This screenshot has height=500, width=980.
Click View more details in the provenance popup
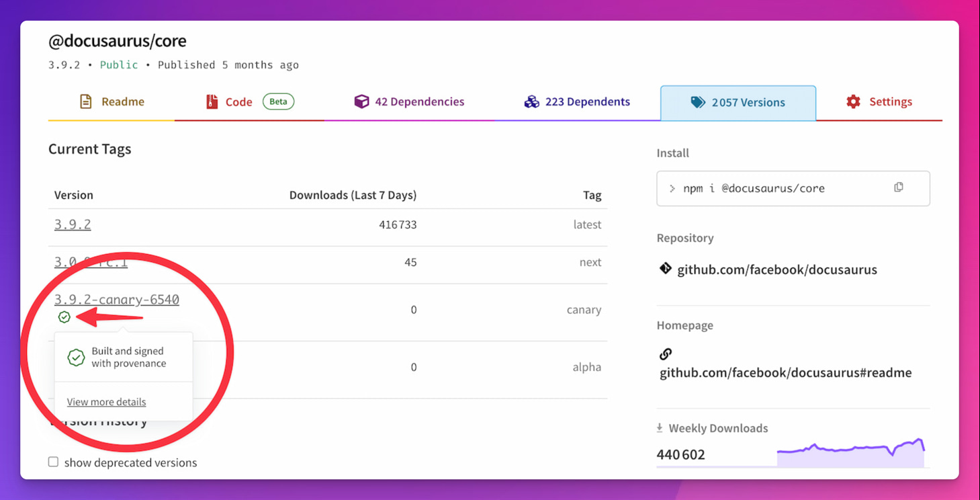point(106,401)
